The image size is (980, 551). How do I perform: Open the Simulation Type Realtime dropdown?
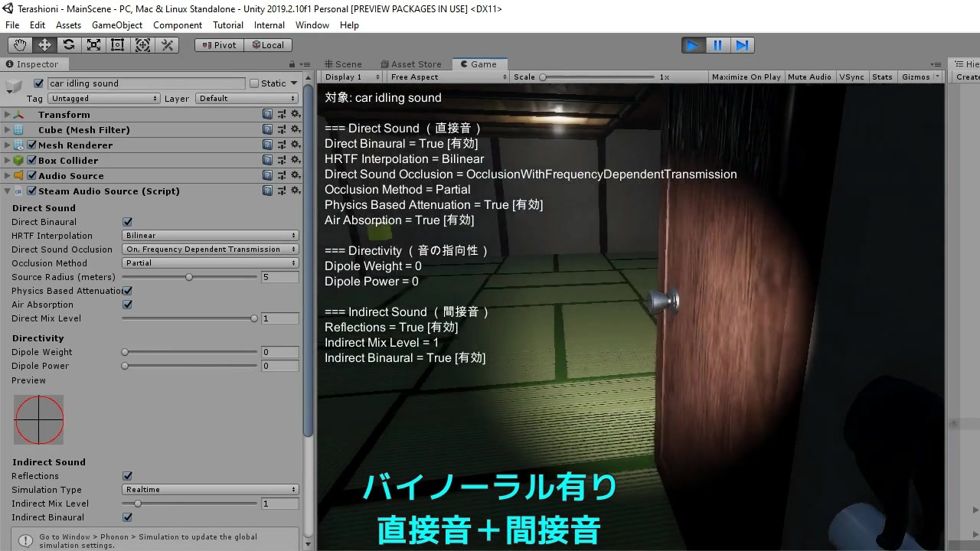click(209, 489)
